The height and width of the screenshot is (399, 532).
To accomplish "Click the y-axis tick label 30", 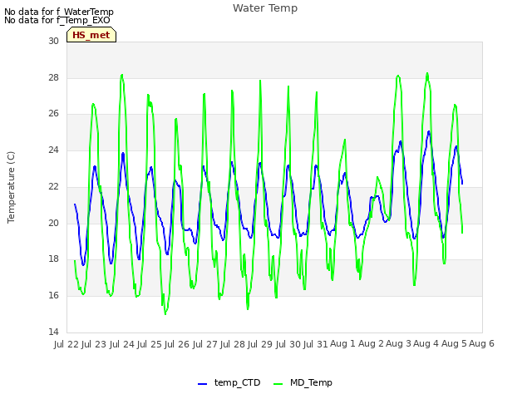I will click(x=53, y=41).
